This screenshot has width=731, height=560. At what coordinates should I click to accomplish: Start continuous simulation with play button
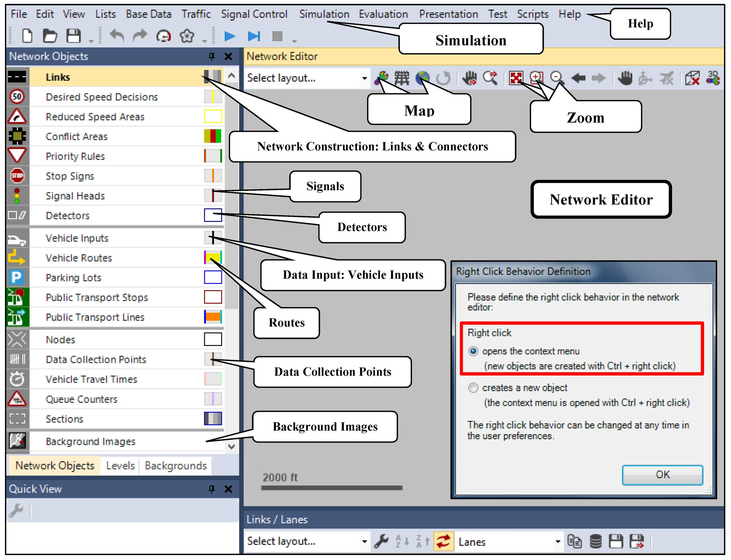tap(230, 36)
